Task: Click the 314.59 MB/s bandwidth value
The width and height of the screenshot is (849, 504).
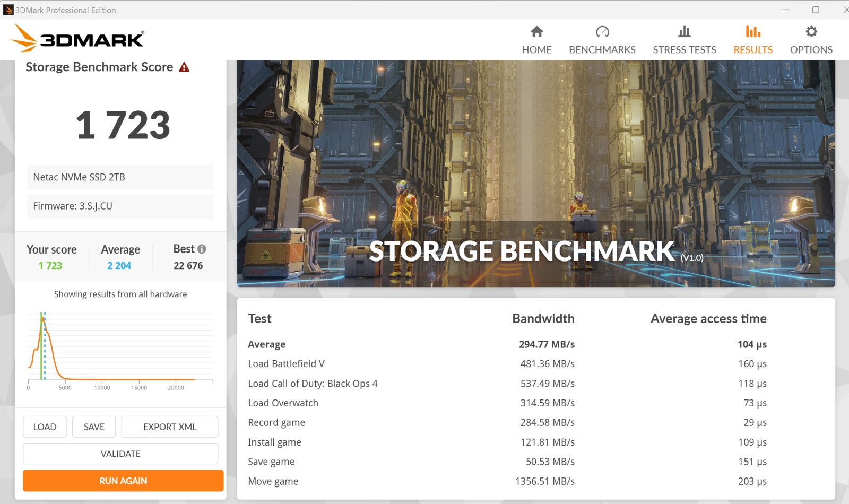Action: [548, 403]
